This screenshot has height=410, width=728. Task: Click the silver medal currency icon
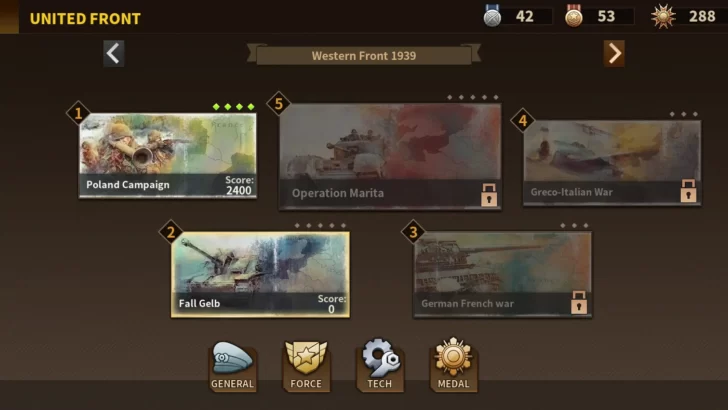(x=492, y=16)
